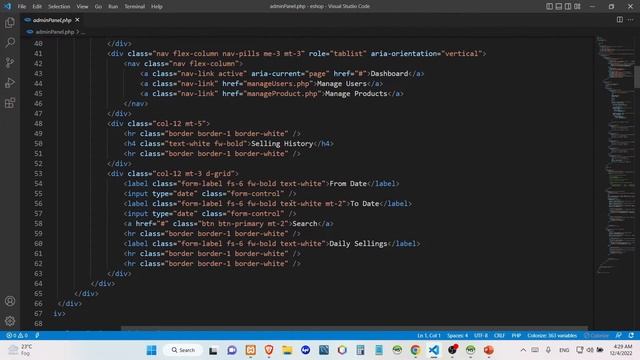Screen dimensions: 640x360
Task: Click the feedback icon in status bar
Action: tap(619, 335)
